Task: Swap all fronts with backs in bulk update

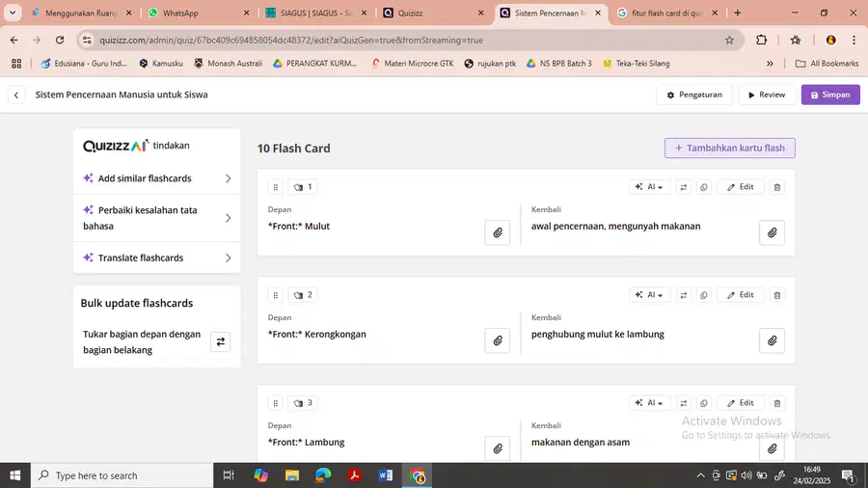Action: (x=220, y=341)
